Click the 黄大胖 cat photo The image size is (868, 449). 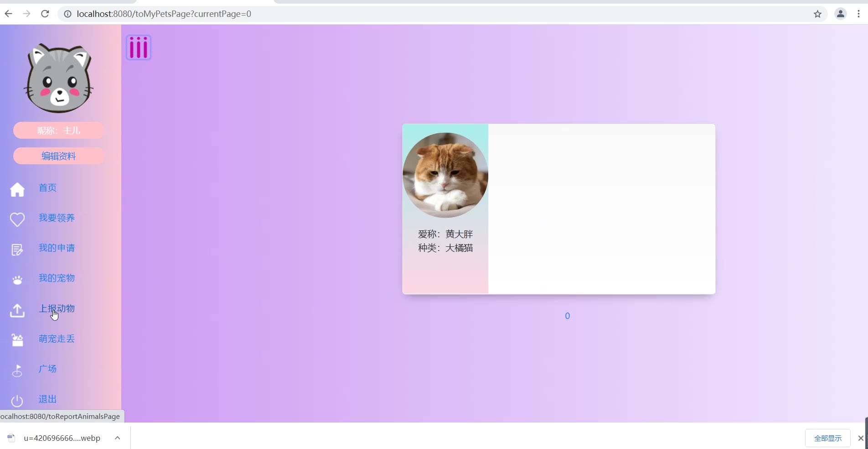click(445, 175)
